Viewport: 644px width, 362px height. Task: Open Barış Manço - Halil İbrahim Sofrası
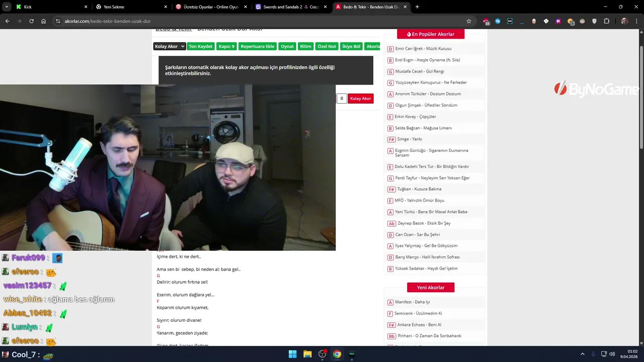point(428,257)
